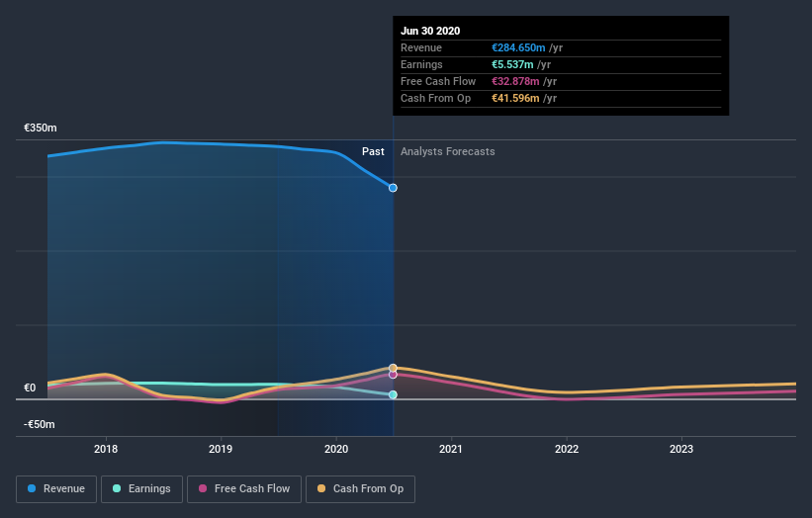Image resolution: width=812 pixels, height=518 pixels.
Task: Click the €41.596m cash from op value
Action: (515, 98)
